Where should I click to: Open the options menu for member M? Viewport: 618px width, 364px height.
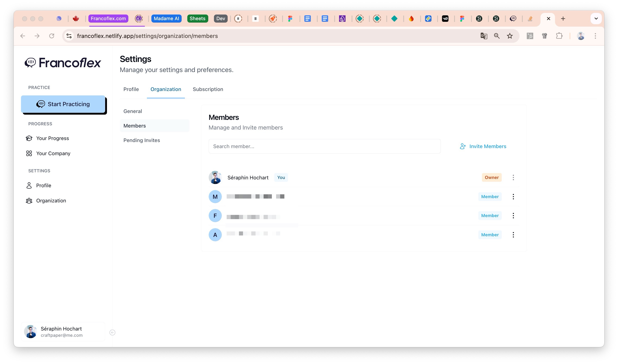tap(513, 197)
